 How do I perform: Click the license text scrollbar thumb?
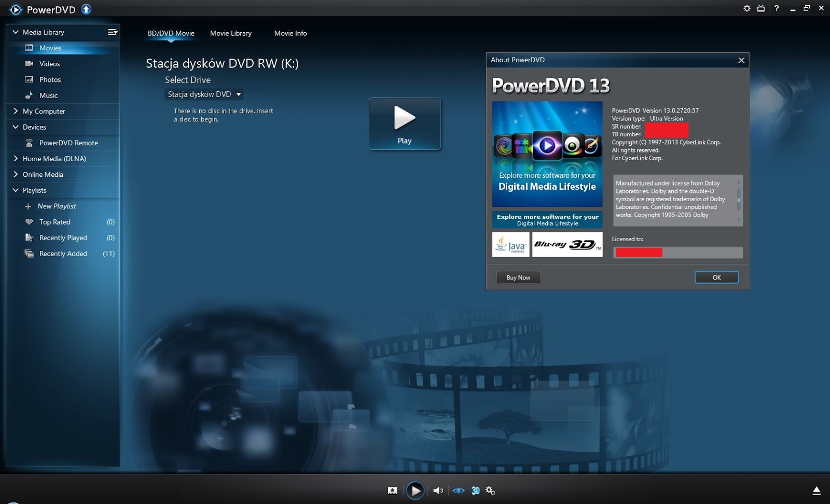point(739,199)
